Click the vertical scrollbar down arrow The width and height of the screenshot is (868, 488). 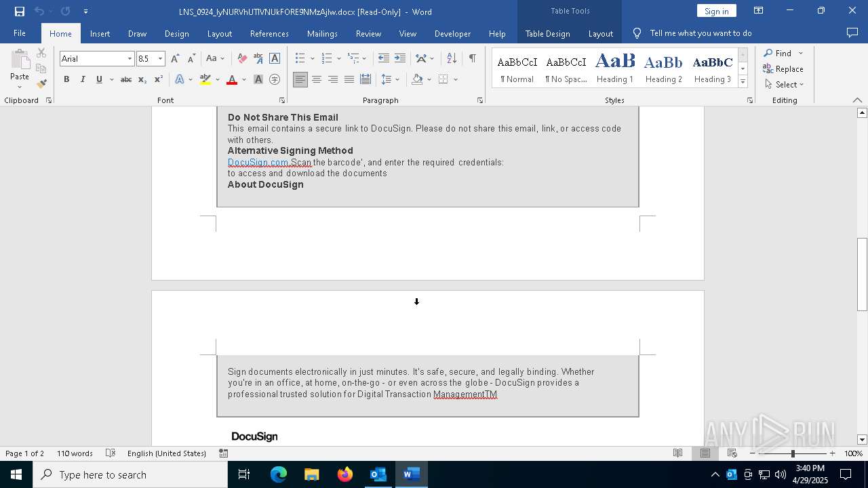coord(862,439)
